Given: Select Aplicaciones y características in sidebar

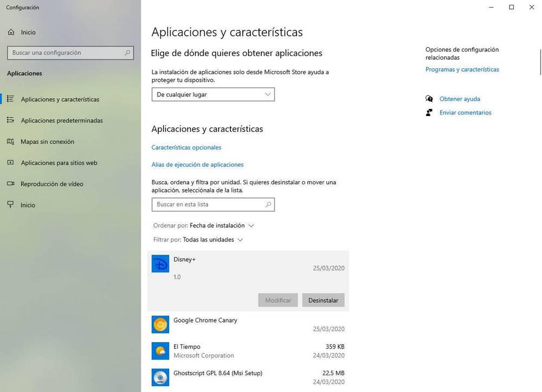Looking at the screenshot, I should pos(60,99).
